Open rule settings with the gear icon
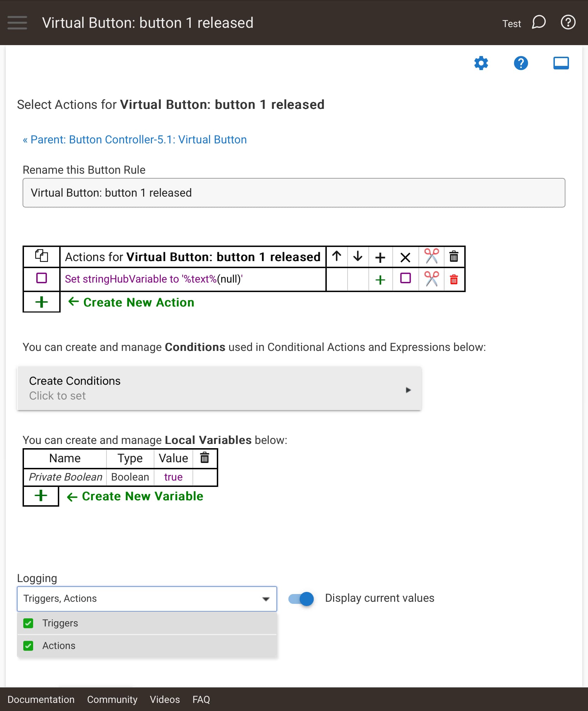The width and height of the screenshot is (588, 711). point(481,63)
